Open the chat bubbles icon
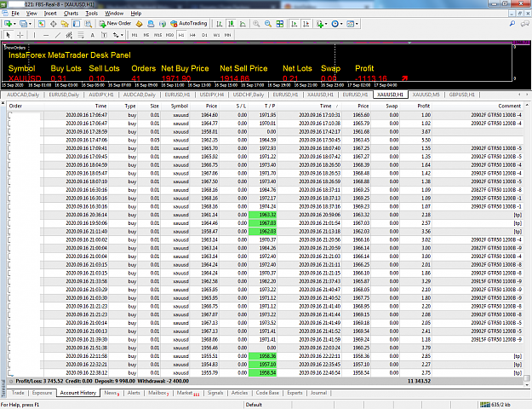532x409 pixels. pyautogui.click(x=525, y=24)
